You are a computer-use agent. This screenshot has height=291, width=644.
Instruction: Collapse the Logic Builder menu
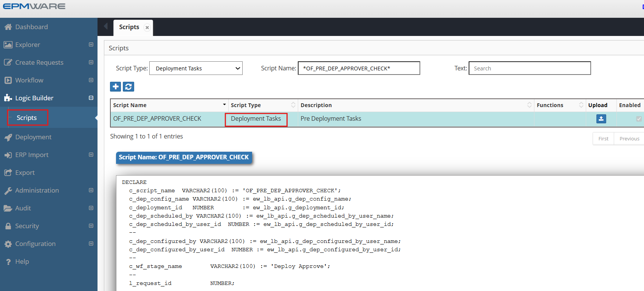pyautogui.click(x=91, y=98)
